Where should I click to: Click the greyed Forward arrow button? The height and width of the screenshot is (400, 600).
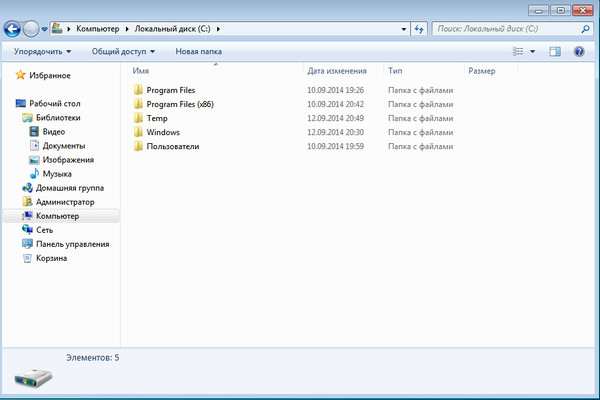pos(31,29)
